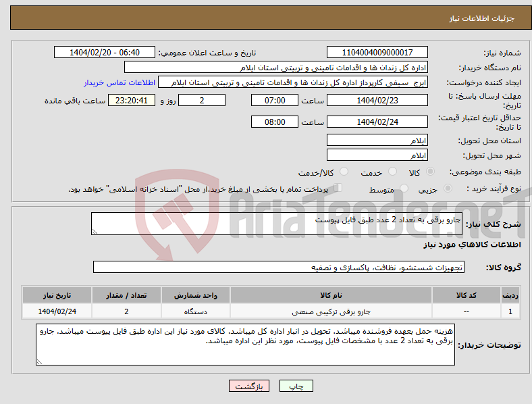The height and width of the screenshot is (404, 532).
Task: Click the item name جارو برقی ترکیبی صنعتی
Action: click(x=331, y=311)
